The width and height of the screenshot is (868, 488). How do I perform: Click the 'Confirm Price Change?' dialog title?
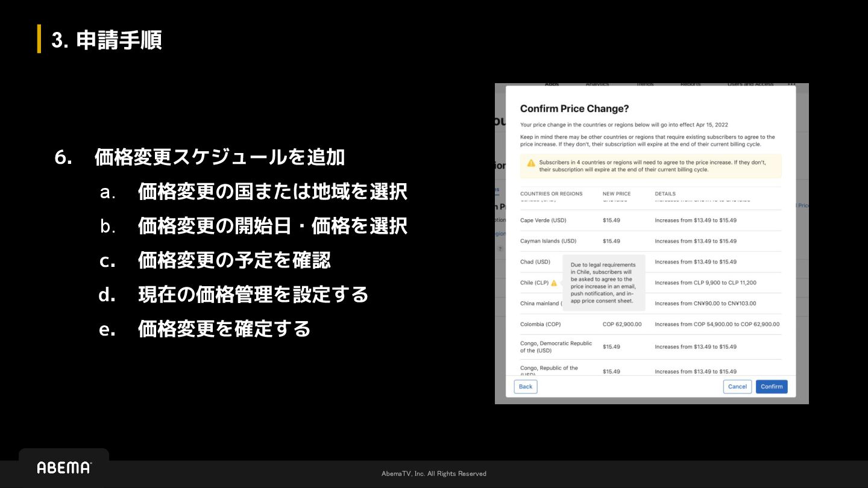(x=574, y=109)
